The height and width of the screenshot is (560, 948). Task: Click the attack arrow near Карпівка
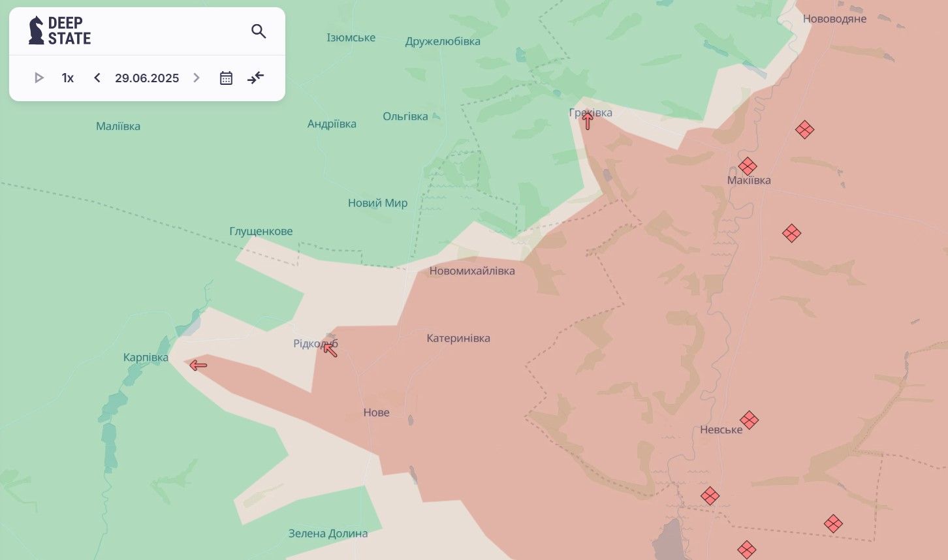[x=198, y=366]
